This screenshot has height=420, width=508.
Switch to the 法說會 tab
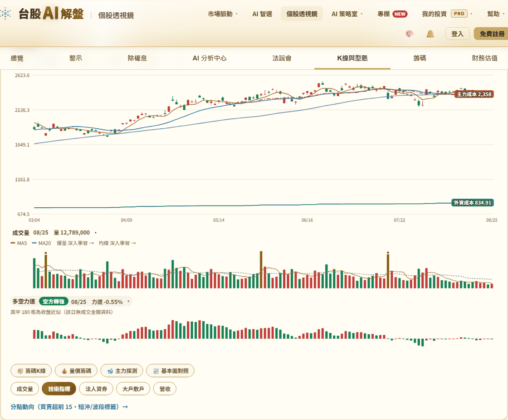[x=282, y=59]
